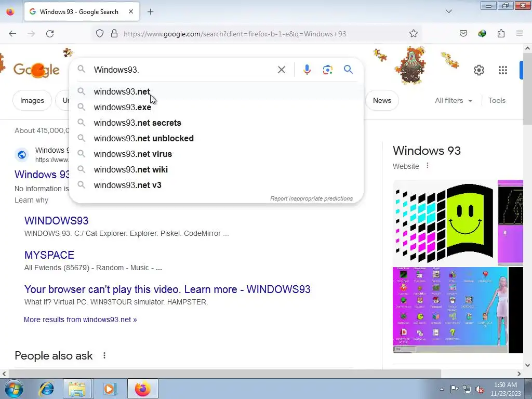This screenshot has width=532, height=399.
Task: Open People also ask more options
Action: (104, 355)
